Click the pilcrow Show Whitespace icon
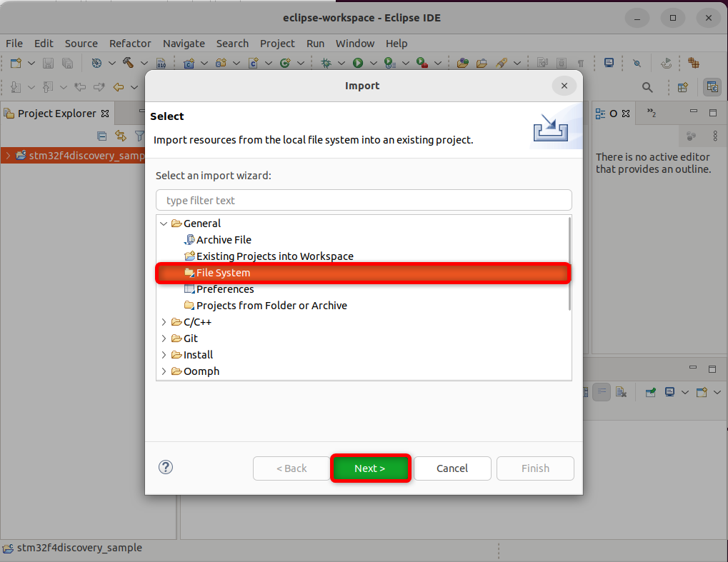Image resolution: width=728 pixels, height=562 pixels. [581, 63]
